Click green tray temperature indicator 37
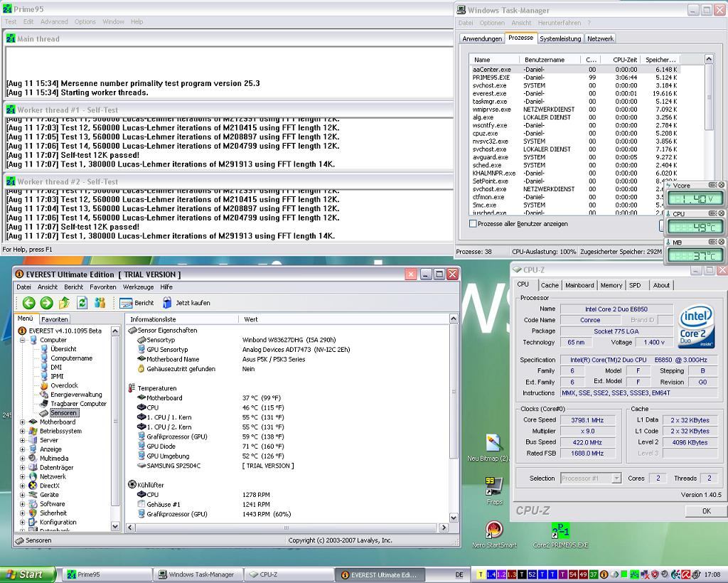The height and width of the screenshot is (583, 728). coord(594,574)
